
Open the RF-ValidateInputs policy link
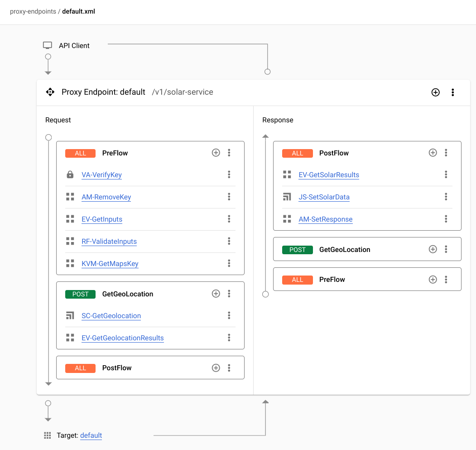(x=109, y=241)
